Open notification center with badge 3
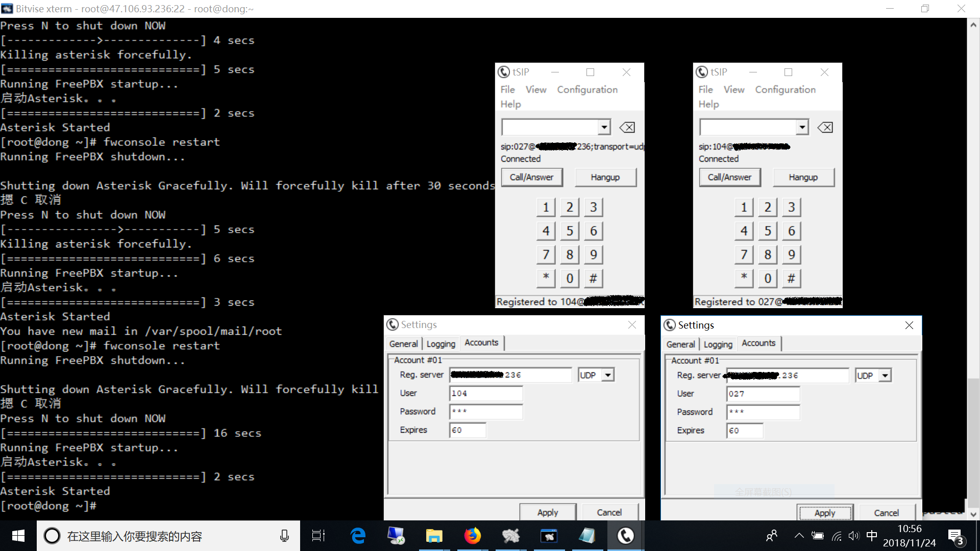The height and width of the screenshot is (551, 980). pos(955,537)
